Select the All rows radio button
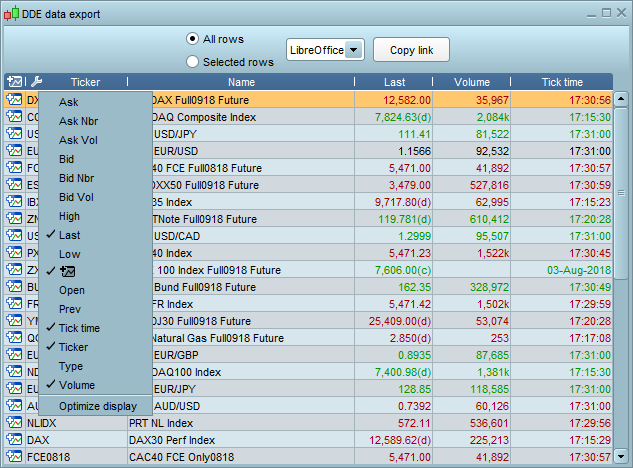 point(193,39)
